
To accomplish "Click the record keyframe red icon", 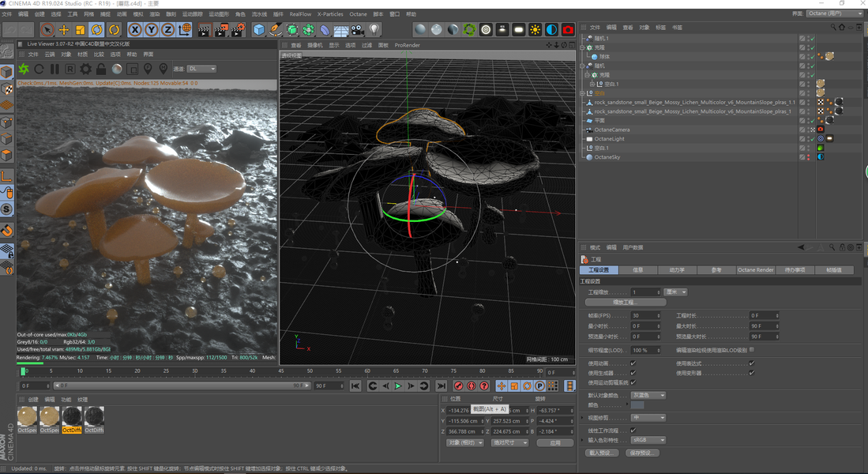I will pyautogui.click(x=458, y=386).
